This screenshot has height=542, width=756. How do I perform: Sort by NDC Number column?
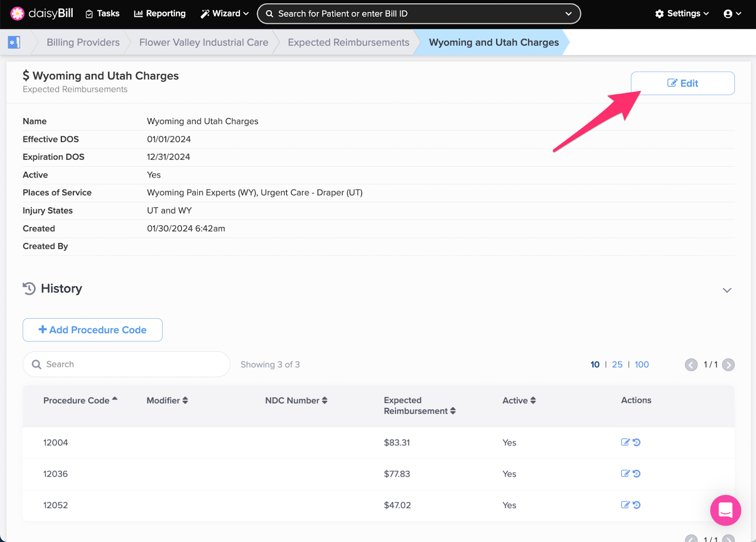[296, 400]
